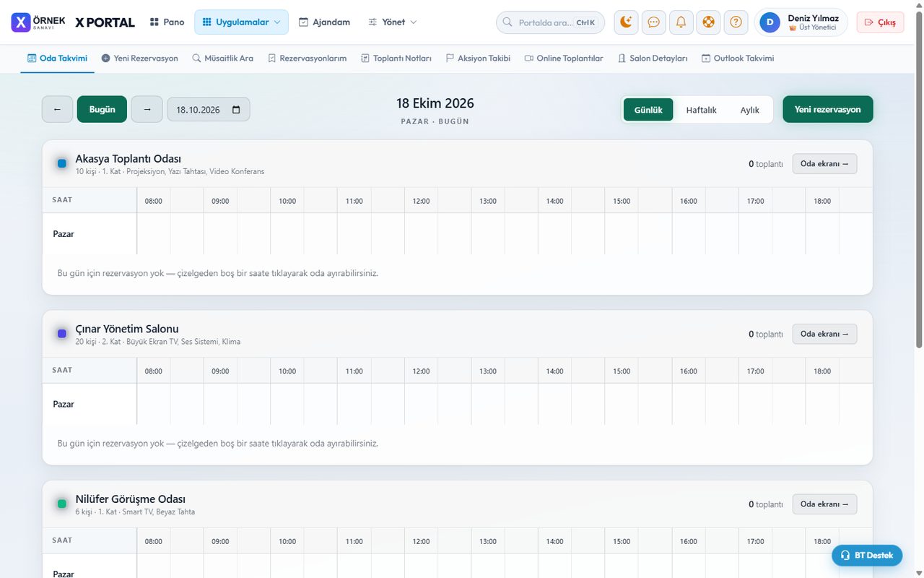Click the X Portal logo
Screen dimensions: 924x578
(x=73, y=22)
